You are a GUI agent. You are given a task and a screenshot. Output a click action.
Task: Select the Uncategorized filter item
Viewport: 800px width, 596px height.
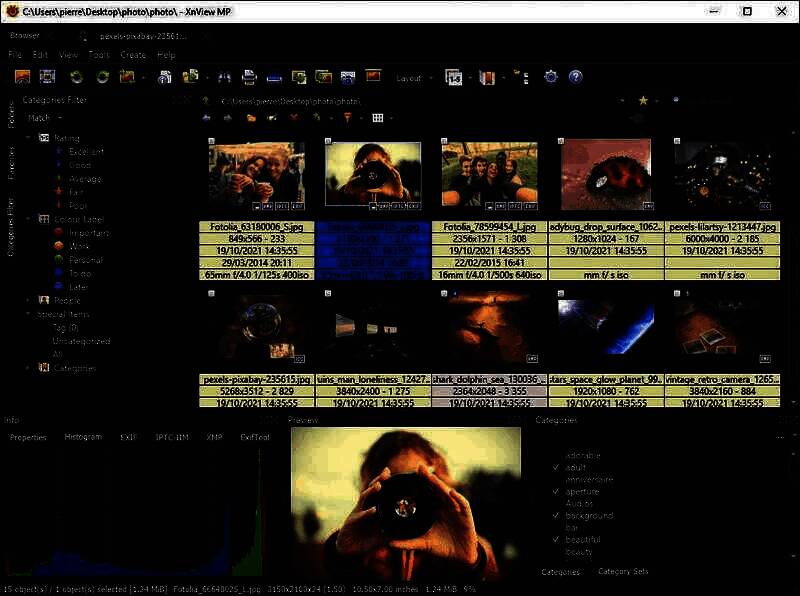pyautogui.click(x=81, y=341)
